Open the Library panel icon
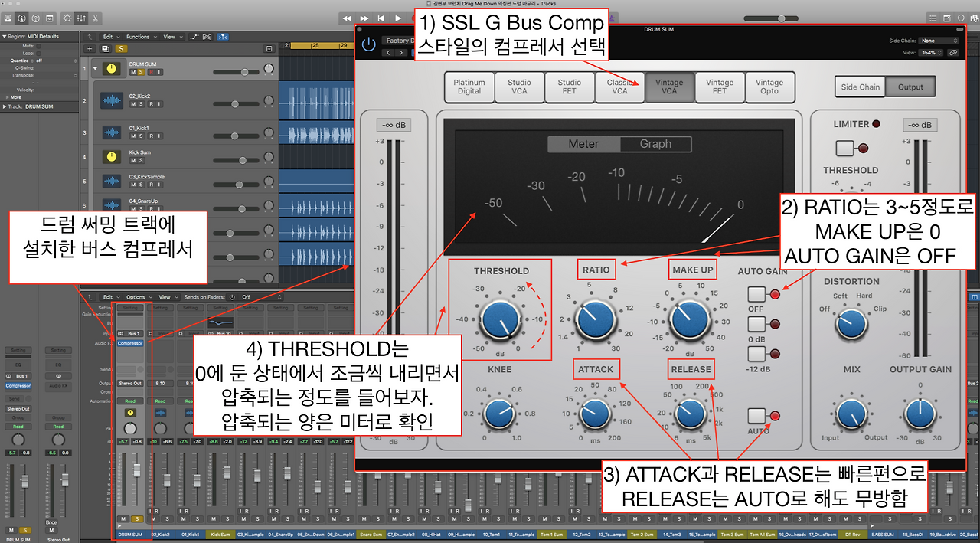This screenshot has height=543, width=980. (8, 18)
